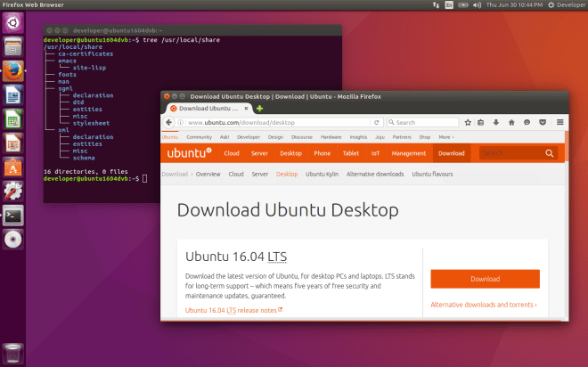588x367 pixels.
Task: Click the Alternative downloads and torrents link
Action: click(x=484, y=305)
